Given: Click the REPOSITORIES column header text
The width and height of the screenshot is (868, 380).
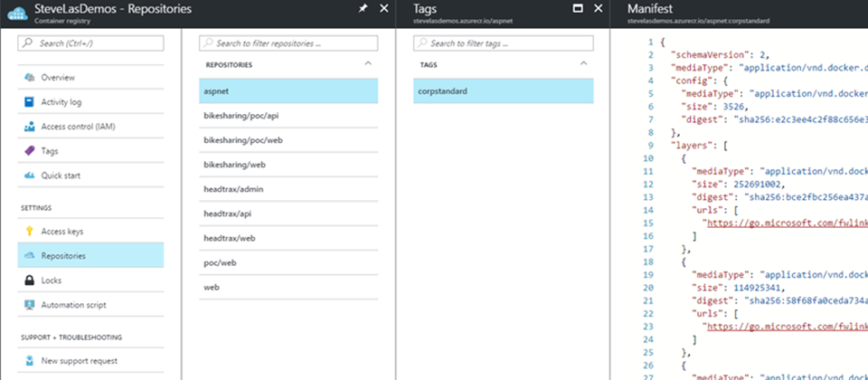Looking at the screenshot, I should pyautogui.click(x=229, y=65).
